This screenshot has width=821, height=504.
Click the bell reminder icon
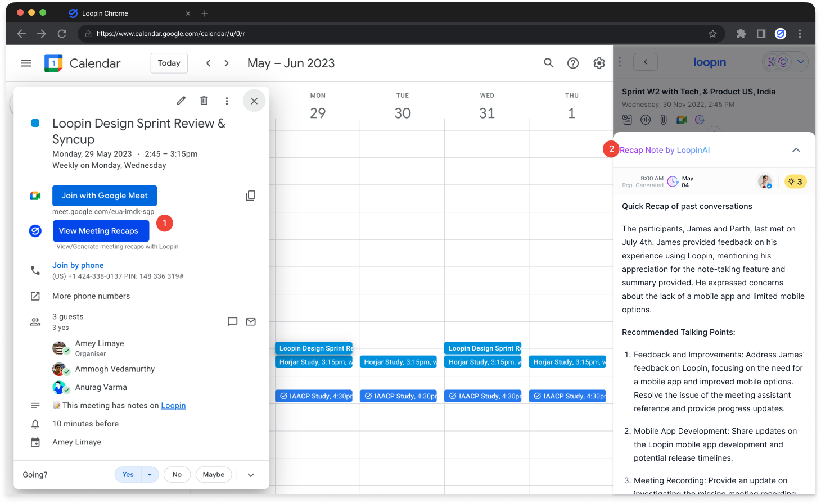point(35,424)
